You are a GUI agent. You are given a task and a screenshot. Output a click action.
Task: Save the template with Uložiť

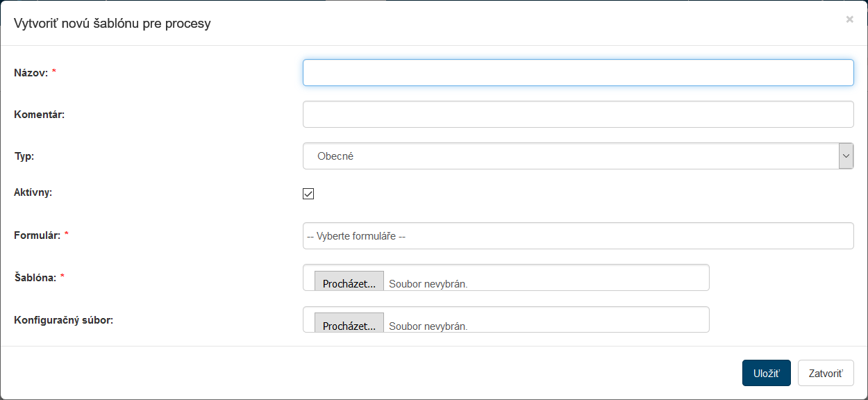point(766,373)
